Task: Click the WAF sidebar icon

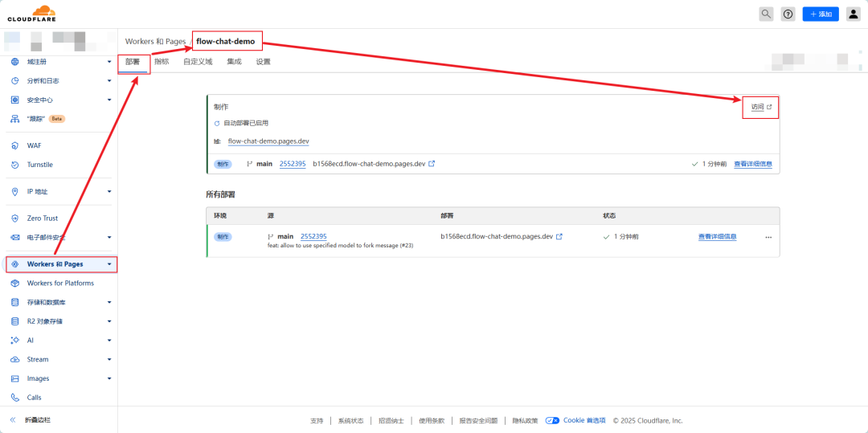Action: tap(15, 145)
